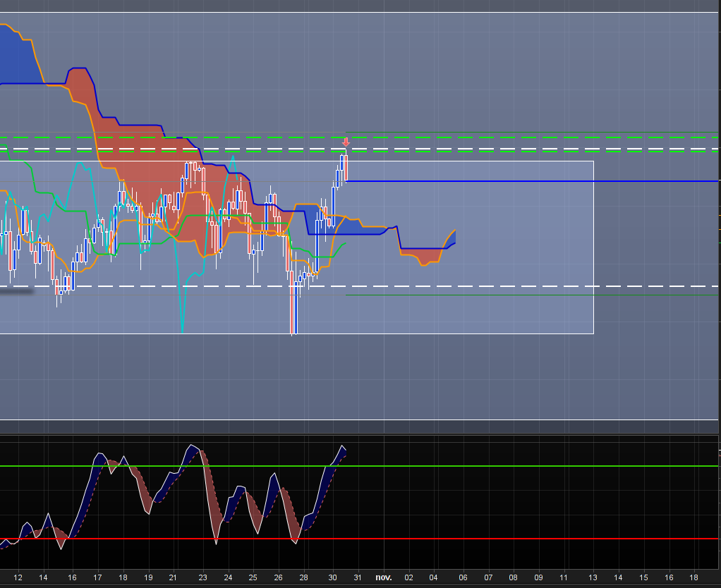Click date label 07 on time axis

488,577
